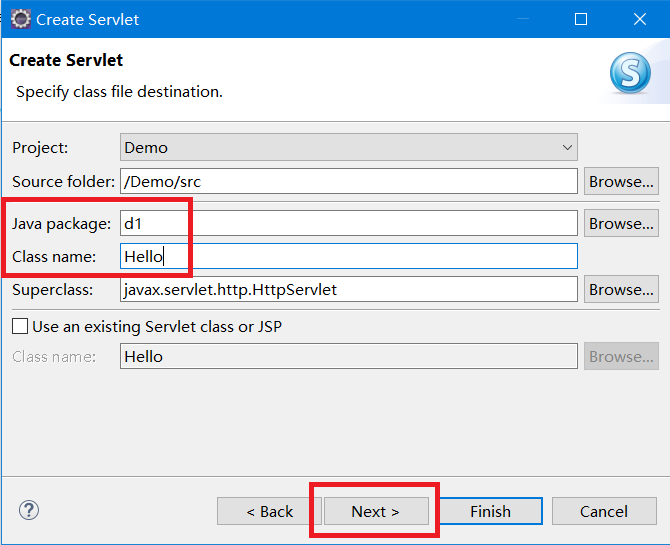Go Back to the previous wizard page
Image resolution: width=670 pixels, height=545 pixels.
click(270, 511)
